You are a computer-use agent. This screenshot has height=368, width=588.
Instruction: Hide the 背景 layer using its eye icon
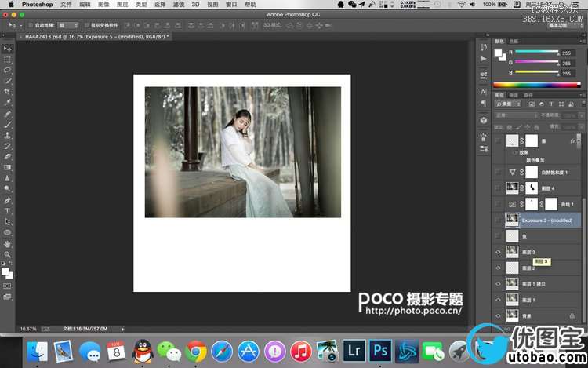(499, 316)
